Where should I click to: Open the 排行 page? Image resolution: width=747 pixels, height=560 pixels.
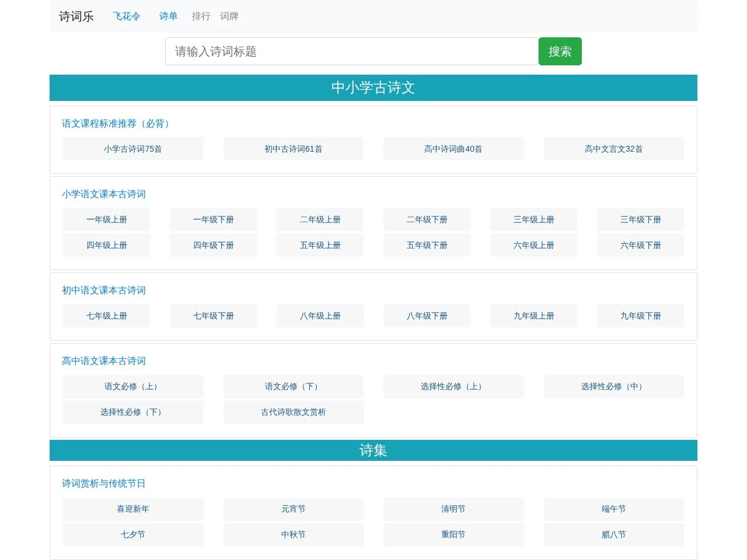tap(201, 16)
